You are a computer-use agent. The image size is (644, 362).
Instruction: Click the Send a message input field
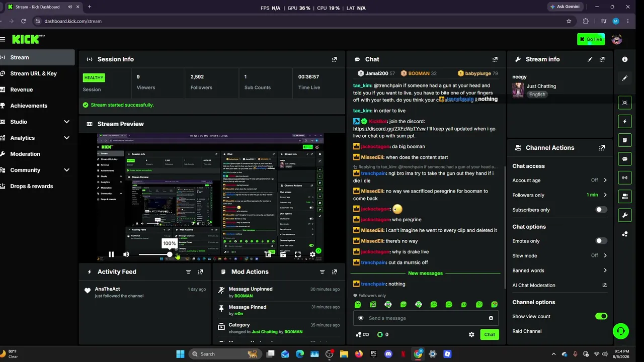426,318
